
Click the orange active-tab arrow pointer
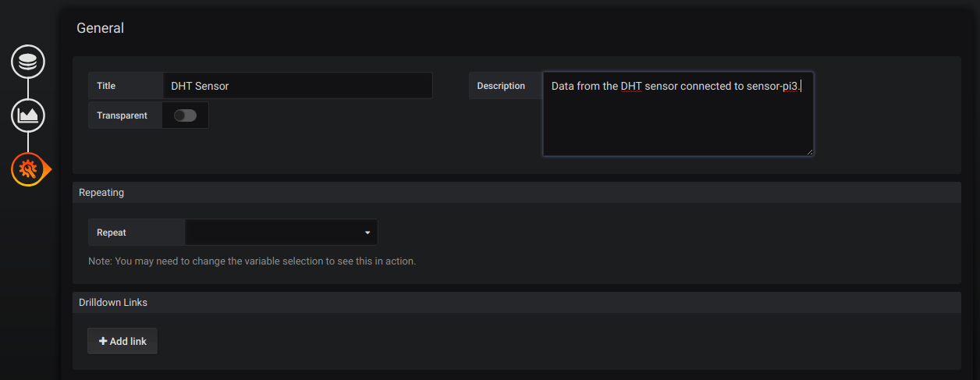click(48, 169)
